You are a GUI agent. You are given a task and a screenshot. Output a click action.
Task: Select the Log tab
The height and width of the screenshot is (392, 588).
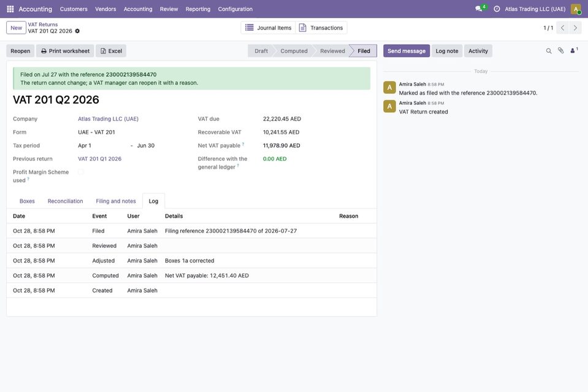tap(153, 201)
